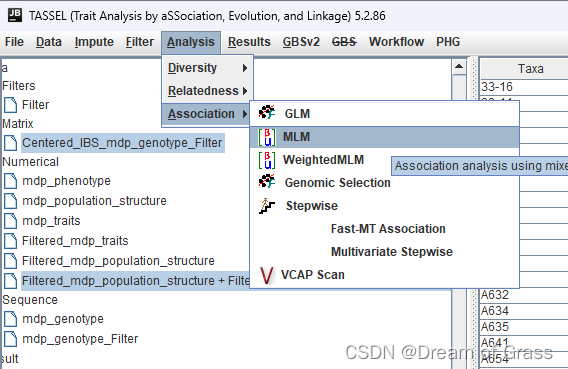Click file icon beside mdp_genotype
This screenshot has width=568, height=369.
[x=11, y=319]
